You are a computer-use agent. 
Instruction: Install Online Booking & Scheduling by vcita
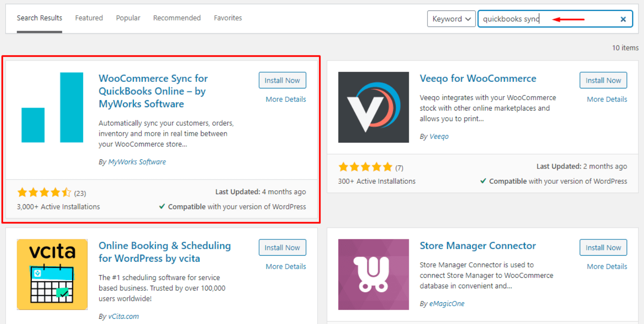click(282, 247)
